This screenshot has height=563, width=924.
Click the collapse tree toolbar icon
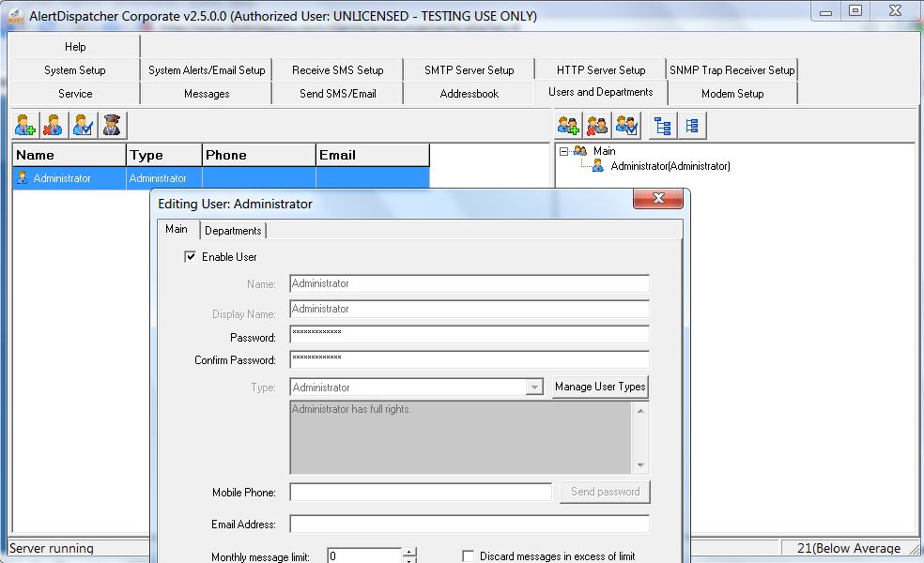tap(692, 126)
